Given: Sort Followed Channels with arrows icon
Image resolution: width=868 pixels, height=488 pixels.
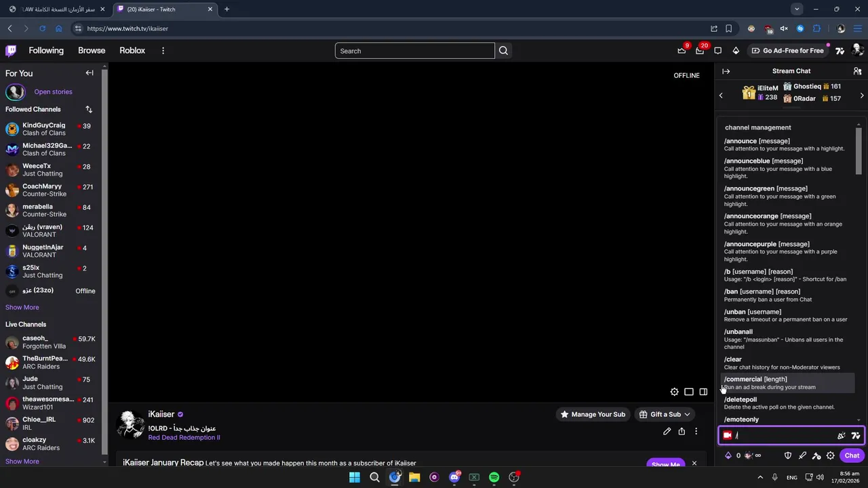Looking at the screenshot, I should click(88, 109).
